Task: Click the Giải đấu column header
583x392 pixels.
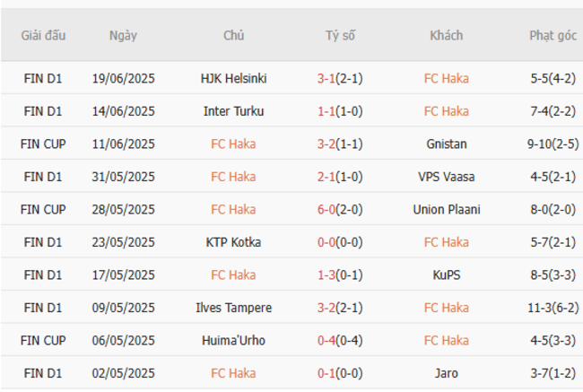Action: [x=43, y=36]
